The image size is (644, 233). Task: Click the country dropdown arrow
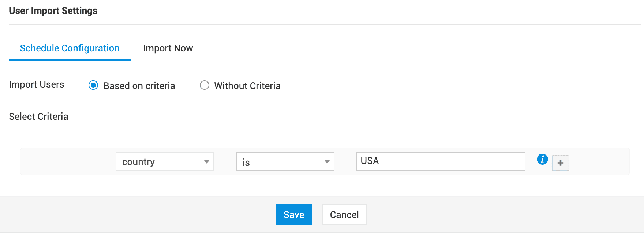(207, 162)
